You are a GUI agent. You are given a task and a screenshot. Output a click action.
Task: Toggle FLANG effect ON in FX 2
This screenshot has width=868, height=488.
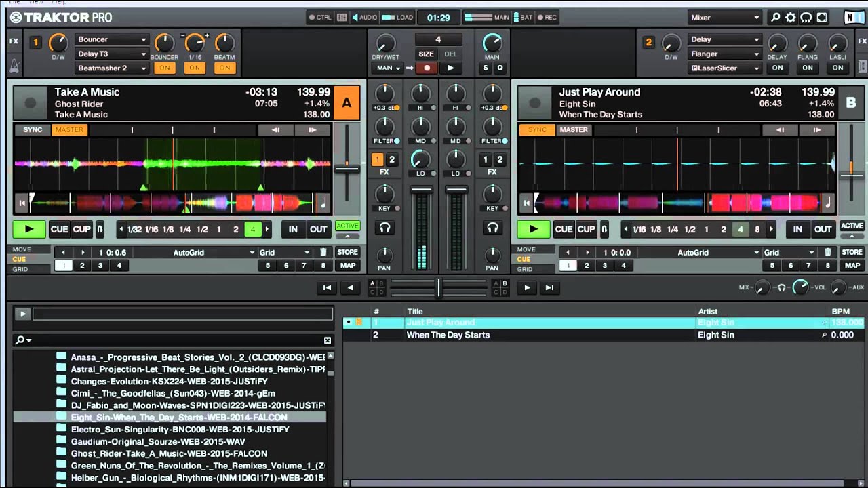coord(808,68)
